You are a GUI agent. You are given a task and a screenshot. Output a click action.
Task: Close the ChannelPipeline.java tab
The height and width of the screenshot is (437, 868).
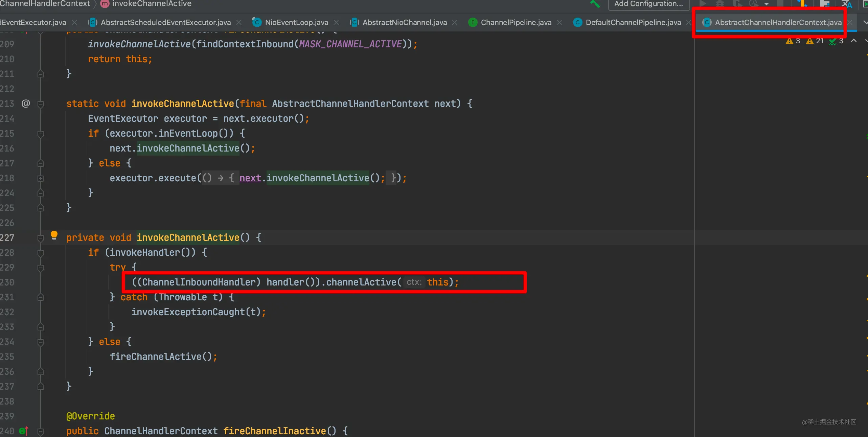(559, 22)
